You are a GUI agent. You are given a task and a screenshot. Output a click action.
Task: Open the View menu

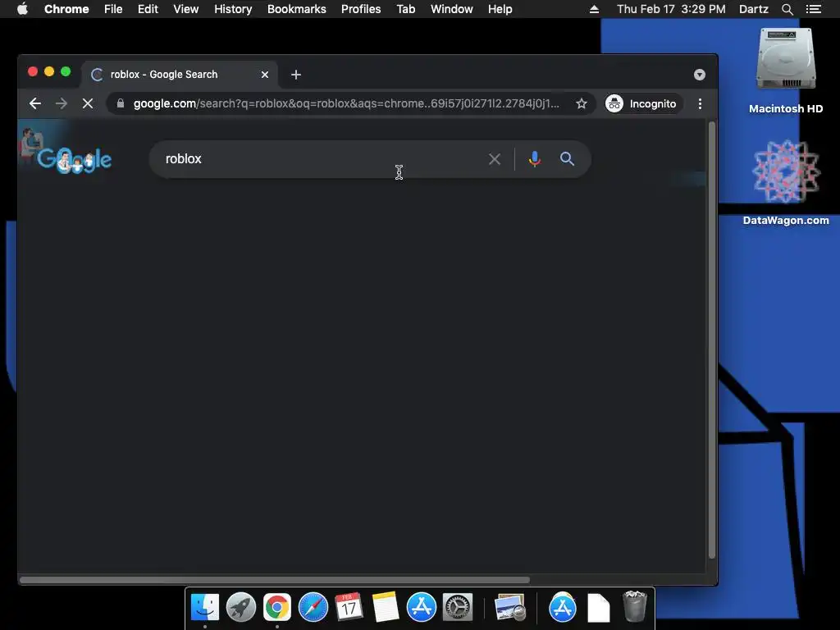(186, 9)
